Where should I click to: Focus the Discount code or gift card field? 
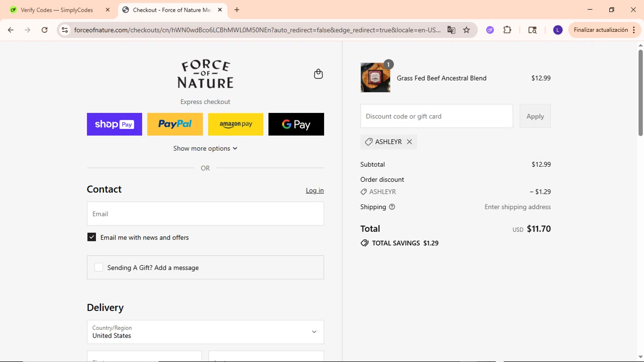click(x=437, y=116)
